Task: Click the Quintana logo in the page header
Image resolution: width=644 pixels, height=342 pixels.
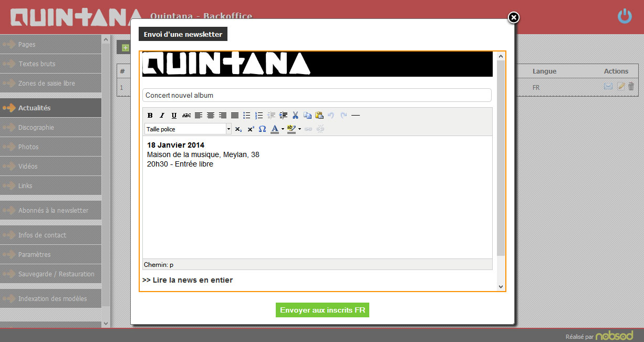Action: (x=77, y=17)
